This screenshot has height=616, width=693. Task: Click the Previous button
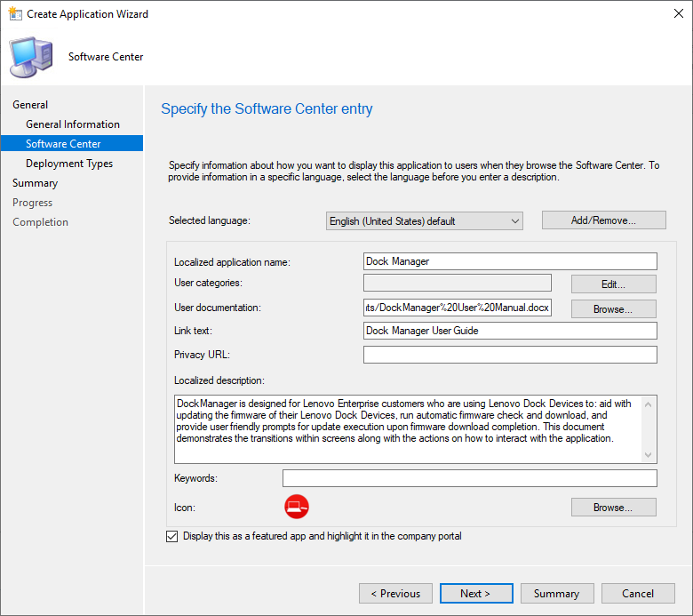pos(395,594)
